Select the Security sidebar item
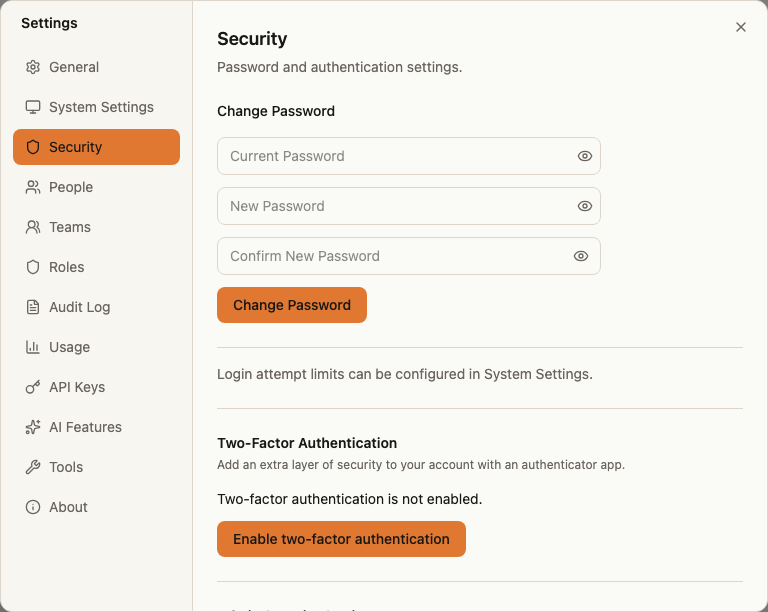Viewport: 768px width, 612px height. (x=96, y=147)
